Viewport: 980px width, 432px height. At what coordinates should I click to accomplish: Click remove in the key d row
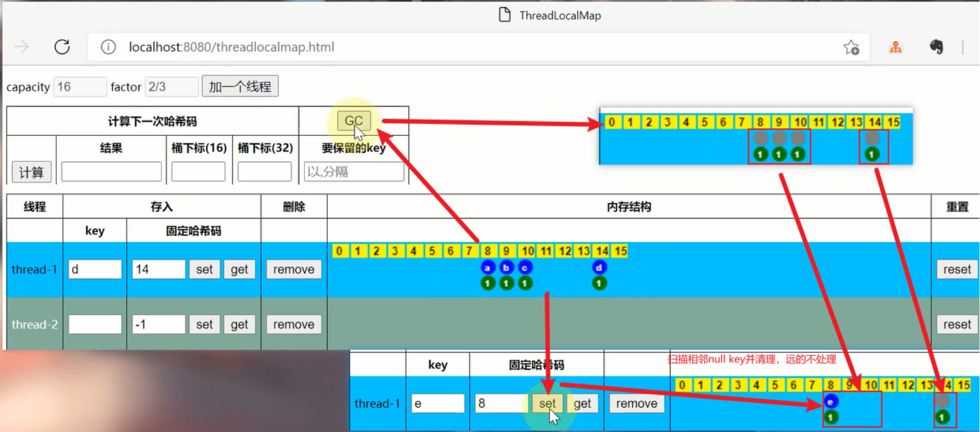[x=294, y=269]
